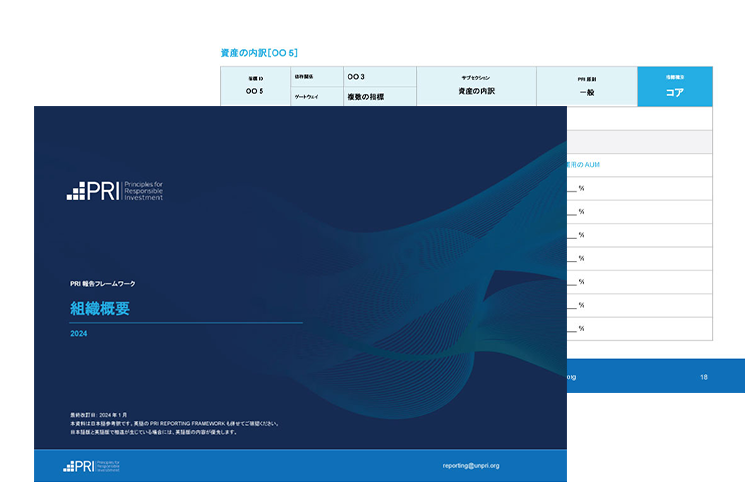The height and width of the screenshot is (482, 750).
Task: Select the text PRI 報告フレームワーク
Action: click(x=102, y=284)
